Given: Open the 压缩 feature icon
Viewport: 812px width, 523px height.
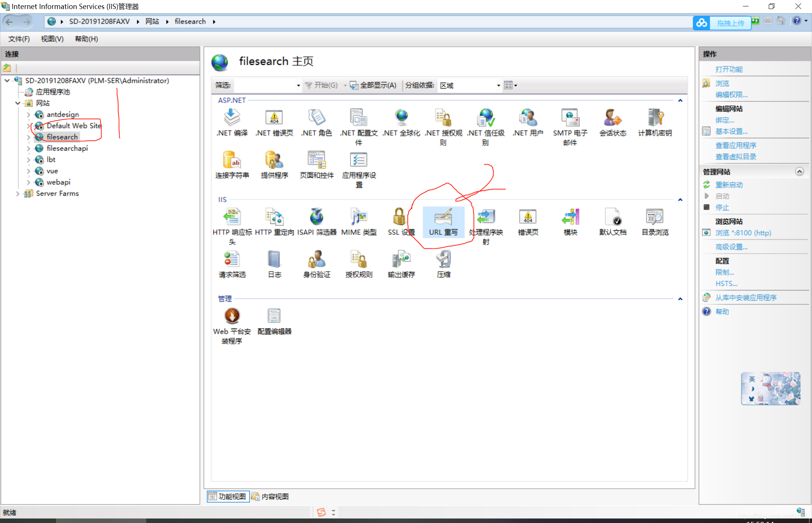Looking at the screenshot, I should tap(444, 264).
